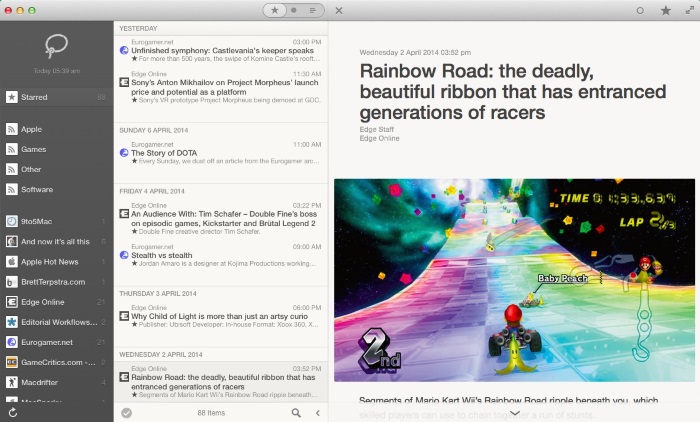Image resolution: width=700 pixels, height=422 pixels.
Task: Select the BrettTerpstra.com feed
Action: (x=57, y=282)
